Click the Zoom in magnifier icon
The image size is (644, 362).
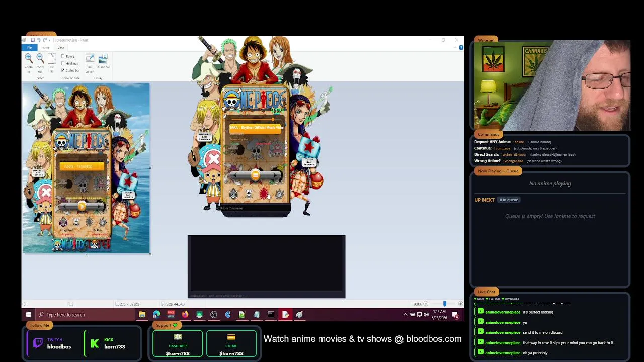point(29,58)
